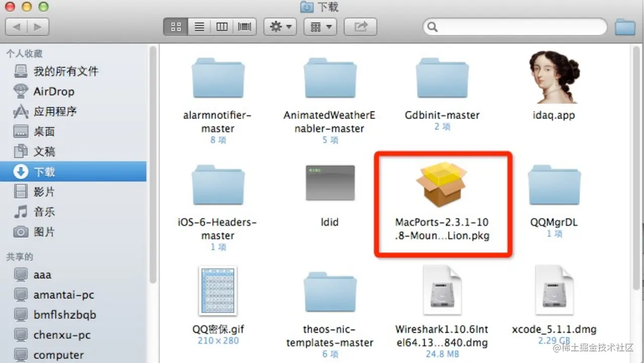This screenshot has height=363, width=644.
Task: Click the MacPorts-2.3.1 pkg file name
Action: [x=442, y=229]
